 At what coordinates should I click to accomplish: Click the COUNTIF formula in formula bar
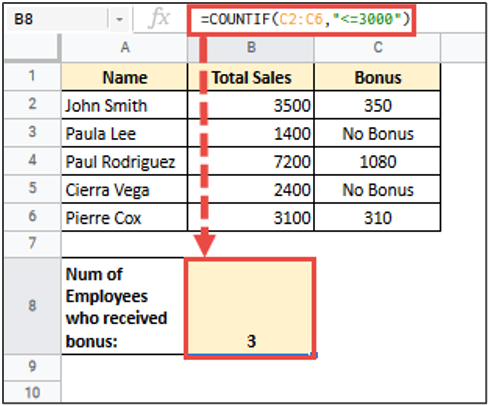pos(305,19)
